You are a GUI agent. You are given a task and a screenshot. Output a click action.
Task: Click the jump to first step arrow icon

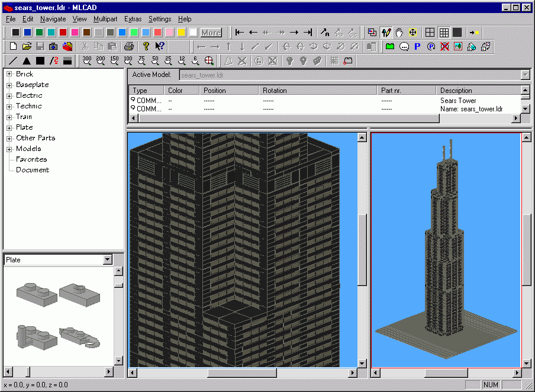pyautogui.click(x=240, y=33)
